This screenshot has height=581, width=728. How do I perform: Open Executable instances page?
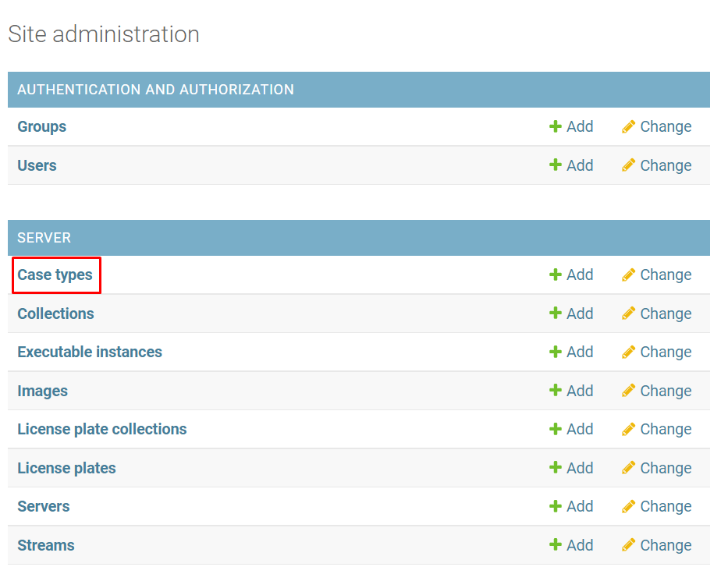click(x=90, y=352)
